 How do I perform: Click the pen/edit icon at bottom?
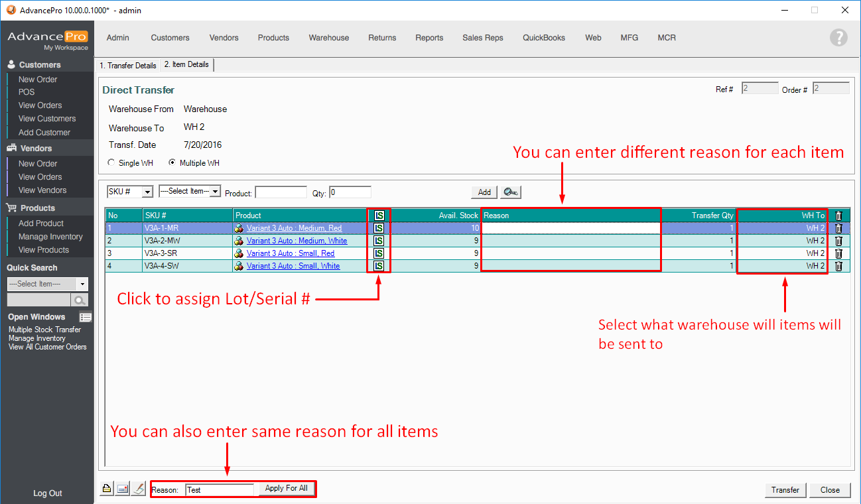pyautogui.click(x=138, y=489)
